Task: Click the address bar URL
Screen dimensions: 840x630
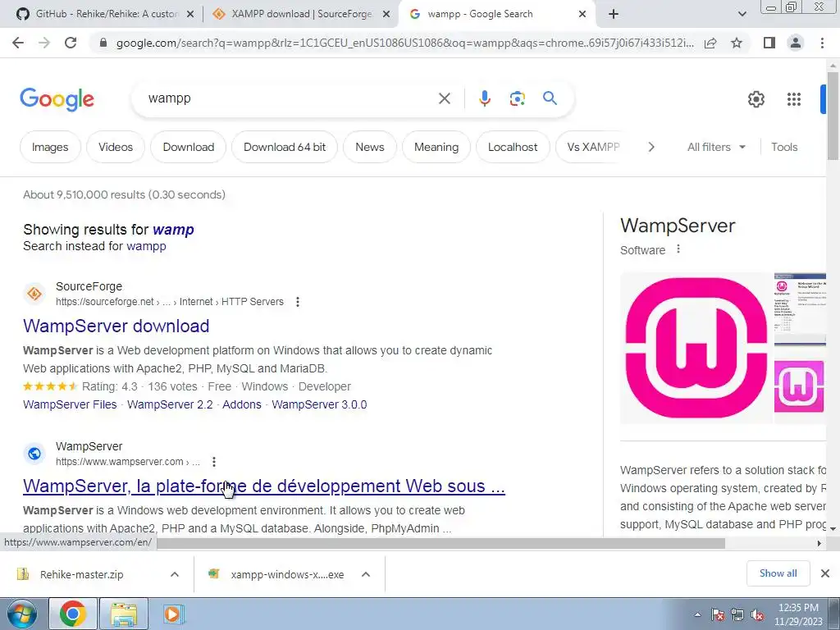Action: coord(404,43)
